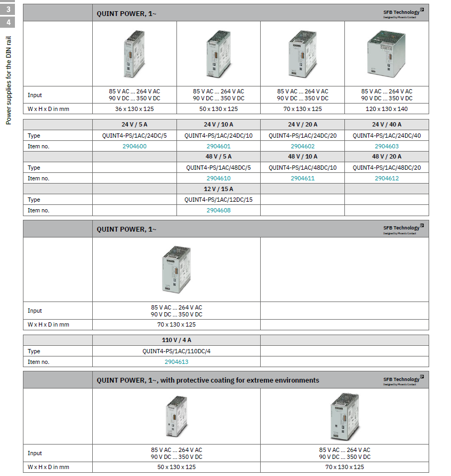The width and height of the screenshot is (451, 476).
Task: Click the type text QUINT4-PS/1AC/48DC/20
Action: (386, 168)
